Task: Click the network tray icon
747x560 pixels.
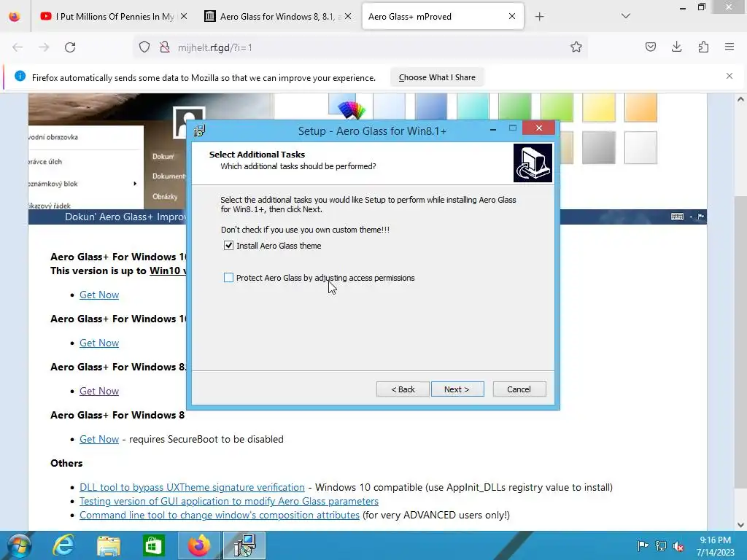Action: (661, 545)
